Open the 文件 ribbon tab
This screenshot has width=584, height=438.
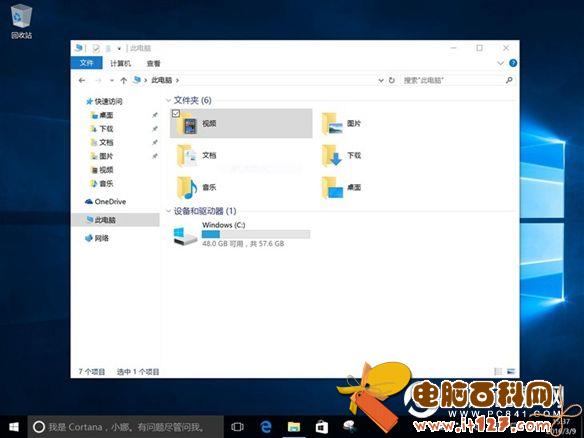point(86,63)
